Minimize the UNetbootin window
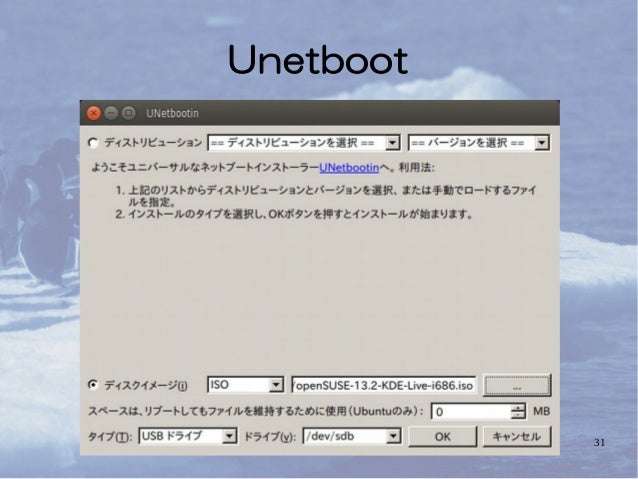Viewport: 638px width, 479px height. pyautogui.click(x=111, y=113)
